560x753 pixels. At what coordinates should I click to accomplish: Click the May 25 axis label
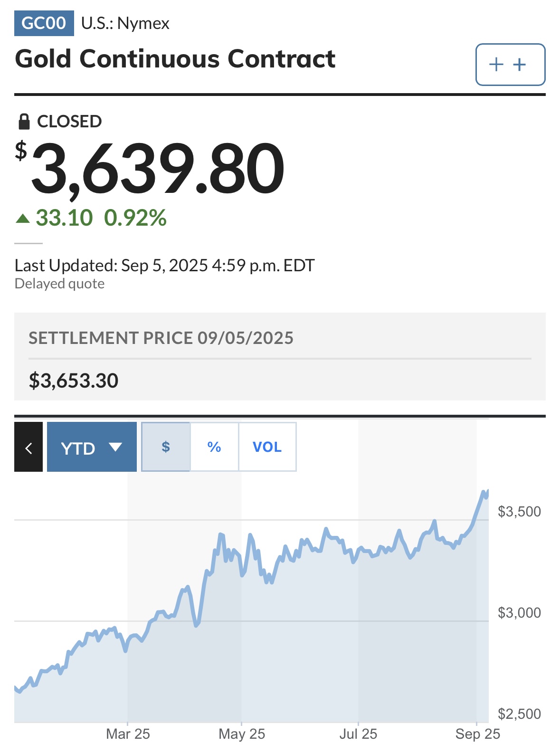coord(242,734)
